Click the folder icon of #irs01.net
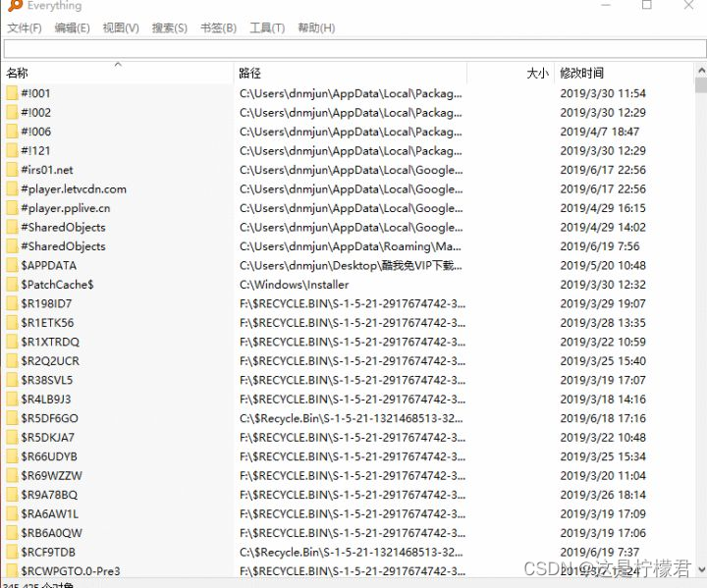This screenshot has height=588, width=707. pos(12,170)
